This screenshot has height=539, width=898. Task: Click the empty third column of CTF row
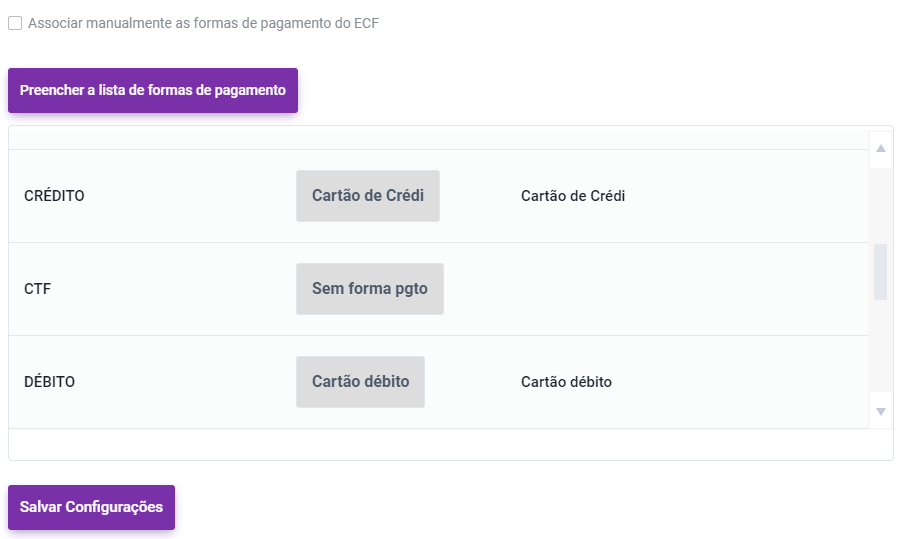[650, 289]
